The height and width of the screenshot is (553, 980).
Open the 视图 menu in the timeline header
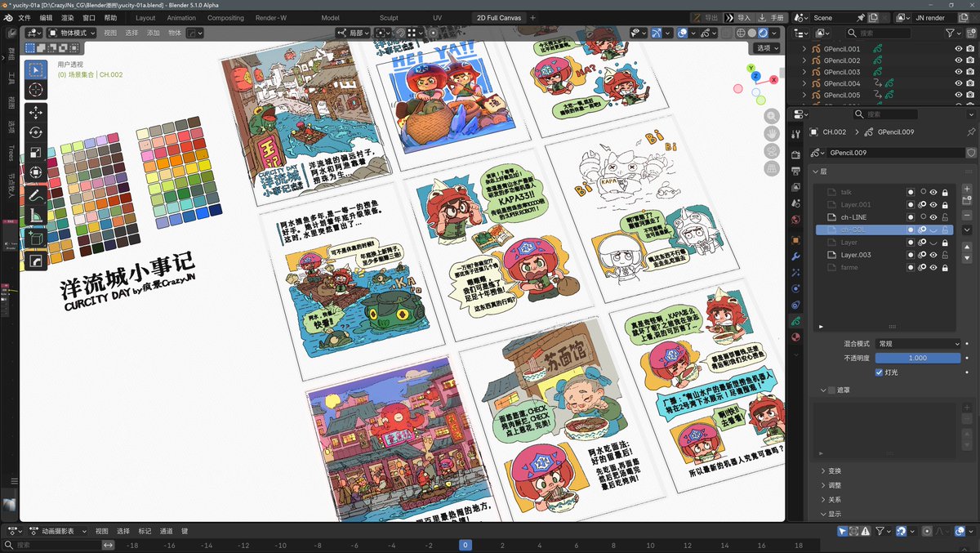[102, 530]
